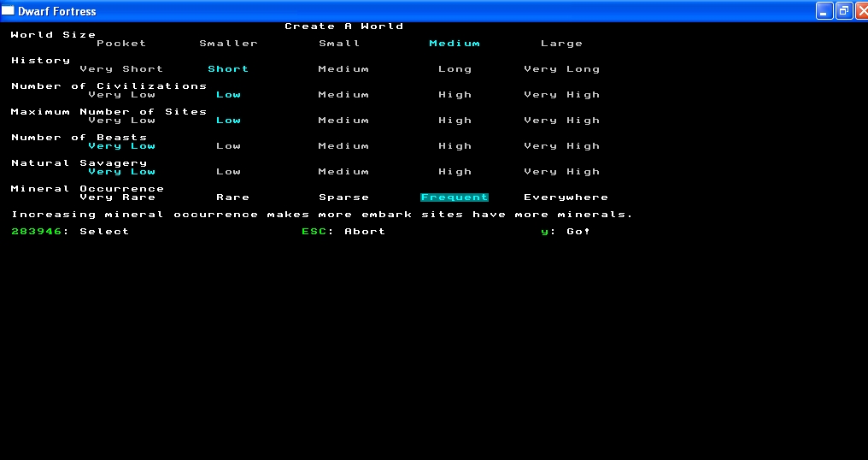Select Large world size
The width and height of the screenshot is (868, 460).
(x=561, y=44)
